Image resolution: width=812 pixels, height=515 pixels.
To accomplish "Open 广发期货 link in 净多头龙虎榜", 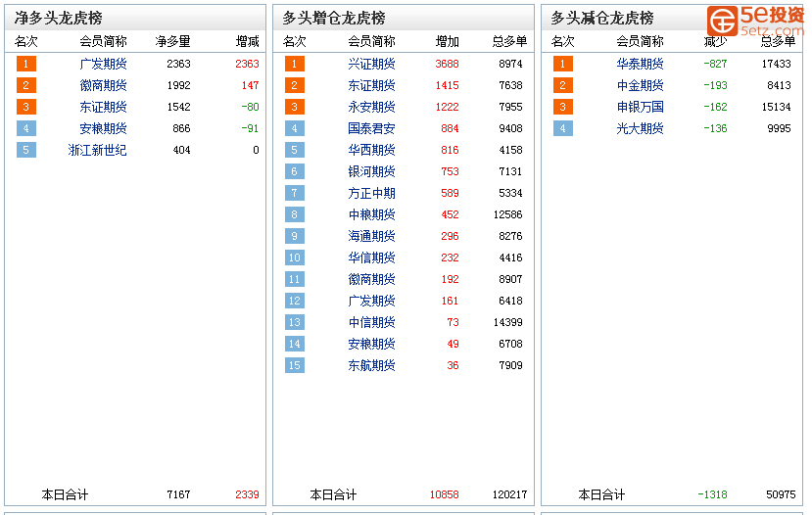I will click(103, 64).
